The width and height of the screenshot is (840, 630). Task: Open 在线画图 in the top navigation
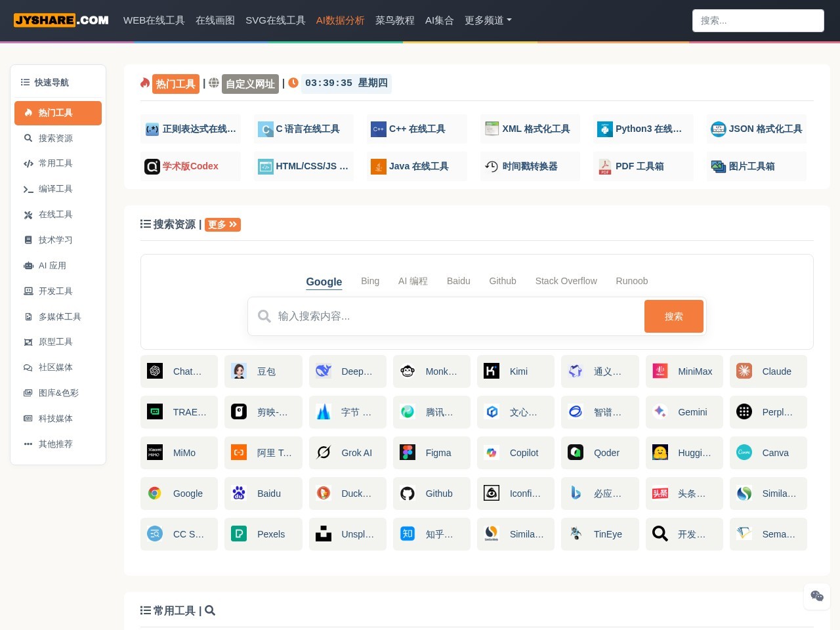pos(215,20)
